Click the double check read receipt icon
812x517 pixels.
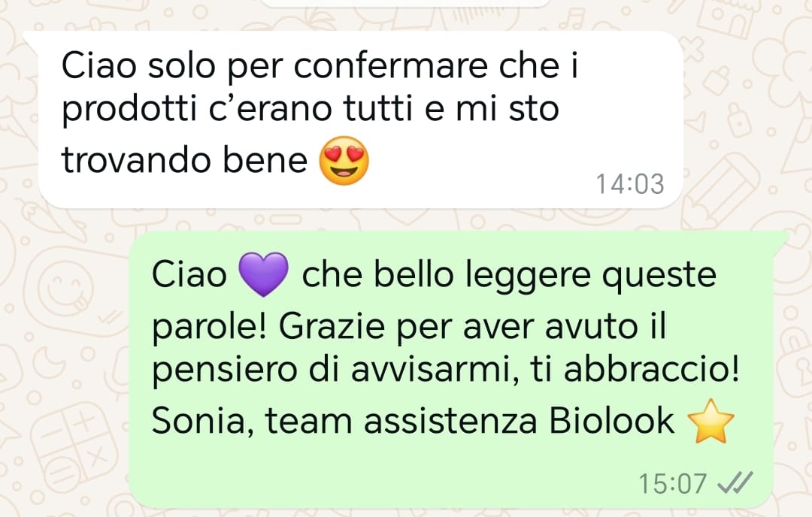point(735,483)
